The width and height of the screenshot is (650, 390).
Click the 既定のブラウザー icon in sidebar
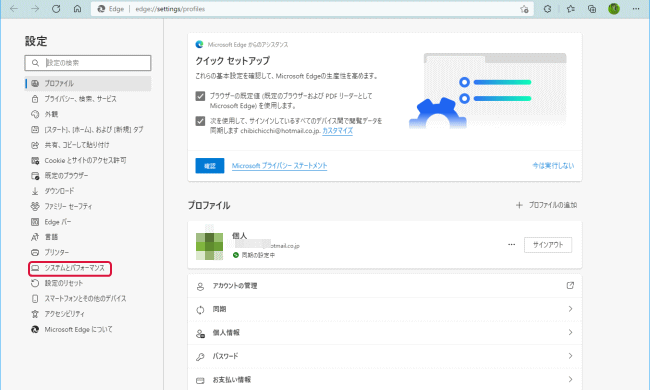tap(35, 176)
